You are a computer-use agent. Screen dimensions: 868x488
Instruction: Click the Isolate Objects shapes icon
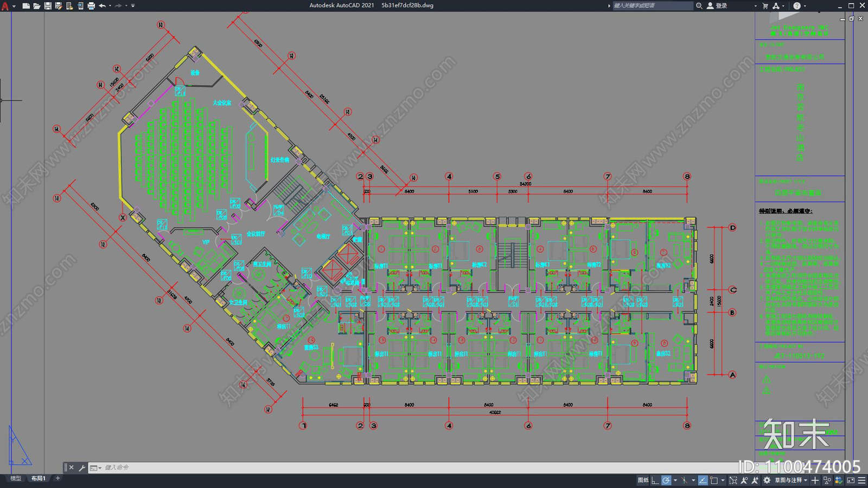(827, 480)
